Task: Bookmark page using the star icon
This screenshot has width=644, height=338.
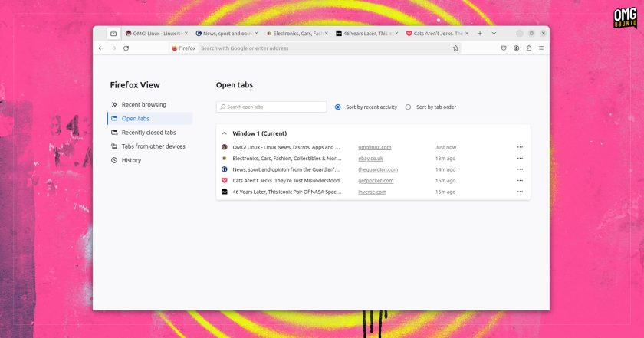Action: pyautogui.click(x=455, y=48)
